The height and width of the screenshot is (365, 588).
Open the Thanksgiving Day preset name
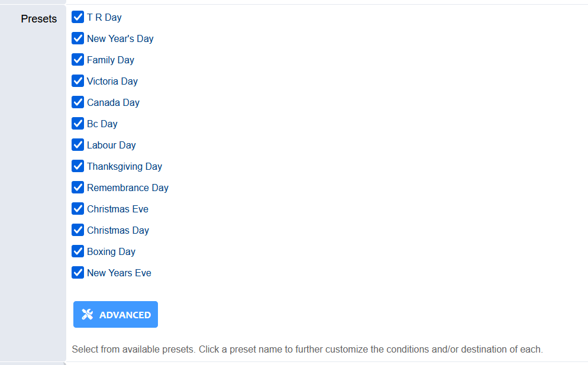coord(124,166)
